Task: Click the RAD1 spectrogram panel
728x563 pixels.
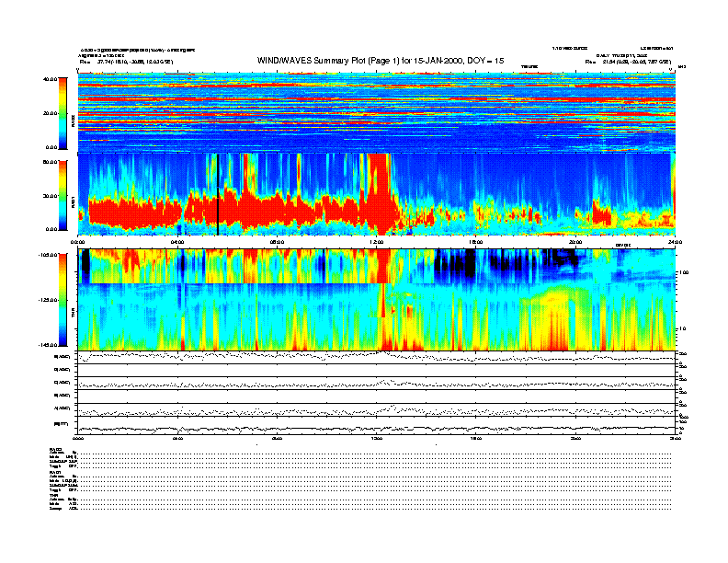Action: pyautogui.click(x=376, y=194)
